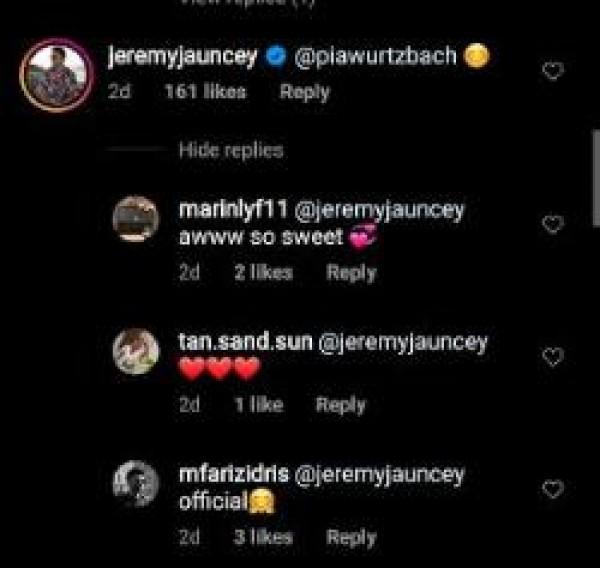
Task: View the 3 likes on mfarizidris's comment
Action: [x=263, y=538]
